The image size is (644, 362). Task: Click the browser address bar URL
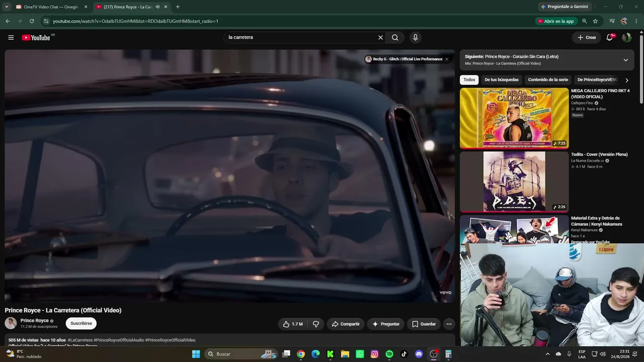pos(135,21)
